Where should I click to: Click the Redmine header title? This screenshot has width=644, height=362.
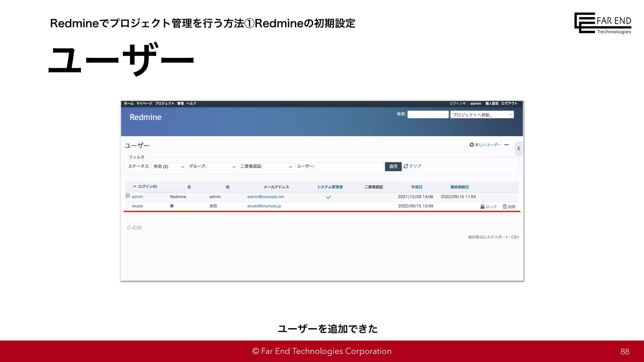[x=146, y=117]
